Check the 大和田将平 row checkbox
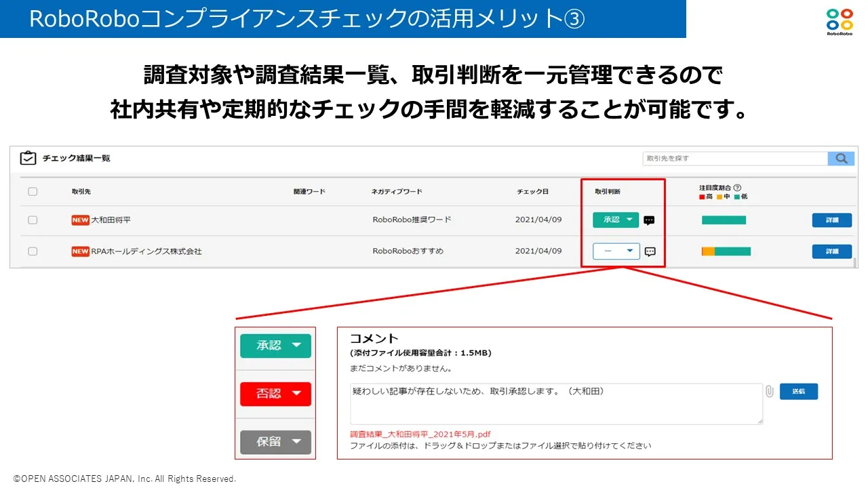Image resolution: width=868 pixels, height=488 pixels. [33, 220]
